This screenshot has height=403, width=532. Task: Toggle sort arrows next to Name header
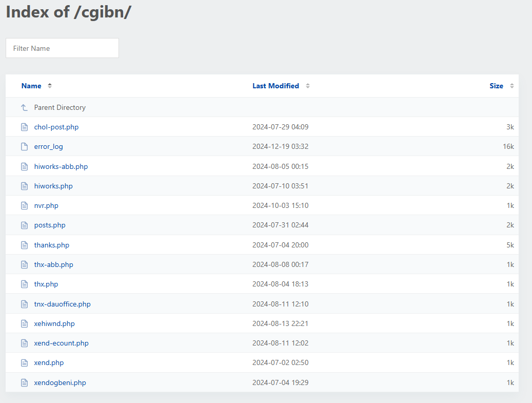click(x=50, y=86)
